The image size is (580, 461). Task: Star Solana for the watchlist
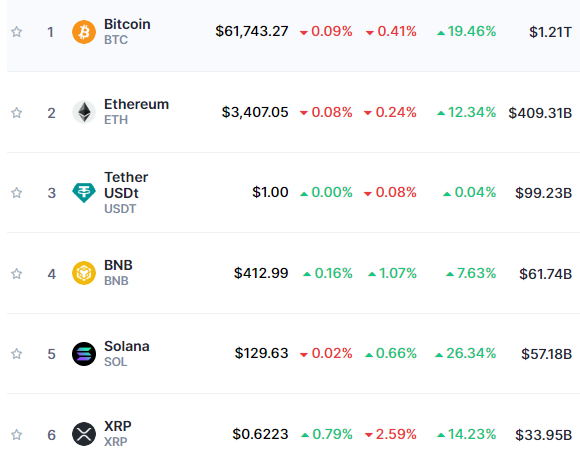click(16, 354)
